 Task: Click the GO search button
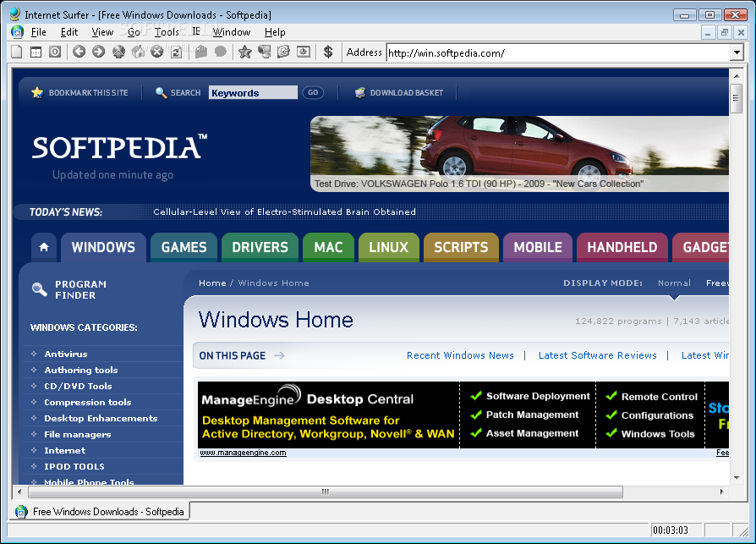pos(313,92)
